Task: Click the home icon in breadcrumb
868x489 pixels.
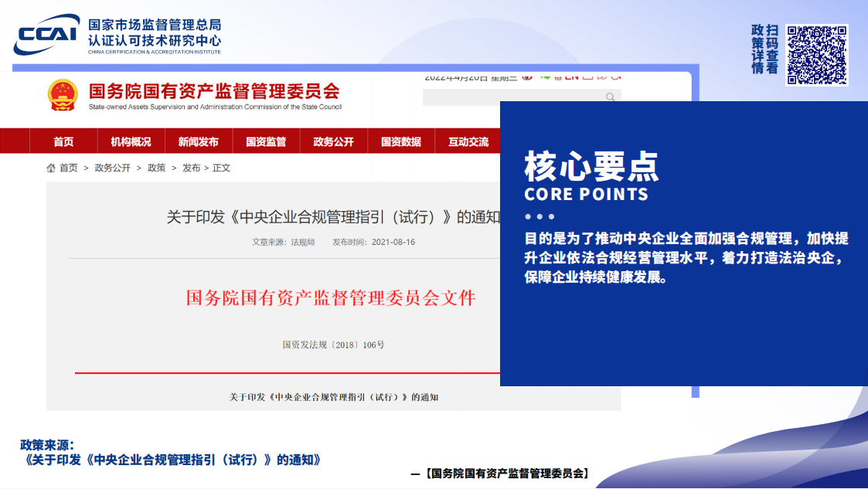Action: [x=51, y=168]
